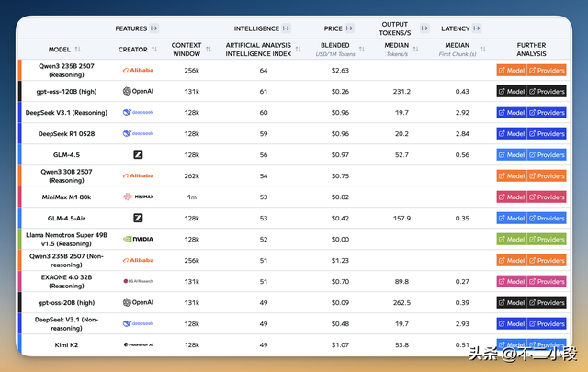Screen dimensions: 588x372
Task: Click the $0.00 price for Llama Nemotron
Action: (x=340, y=239)
